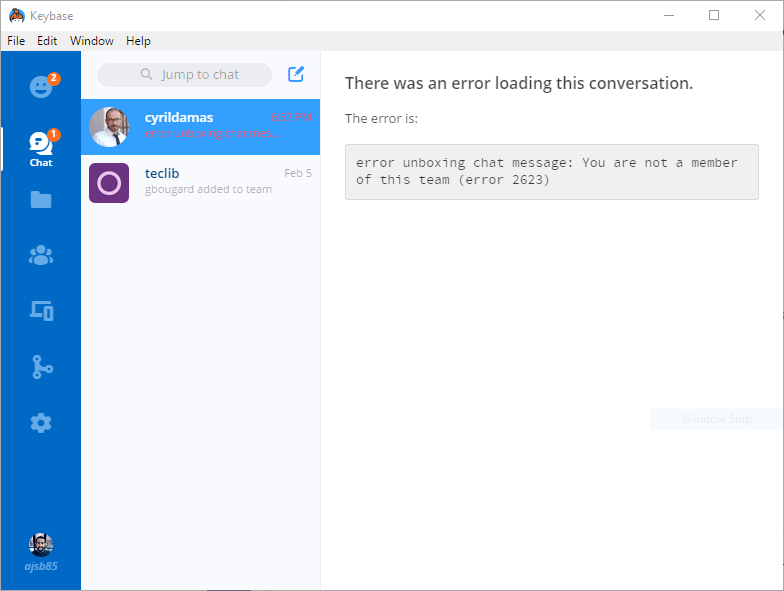784x591 pixels.
Task: Open Settings gear in sidebar
Action: [x=40, y=423]
